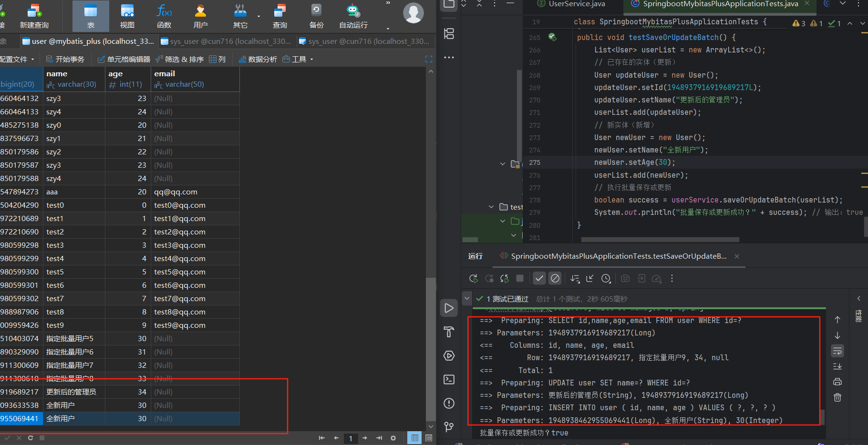The width and height of the screenshot is (868, 445).
Task: Open the 函数 (functions) section
Action: [x=164, y=16]
